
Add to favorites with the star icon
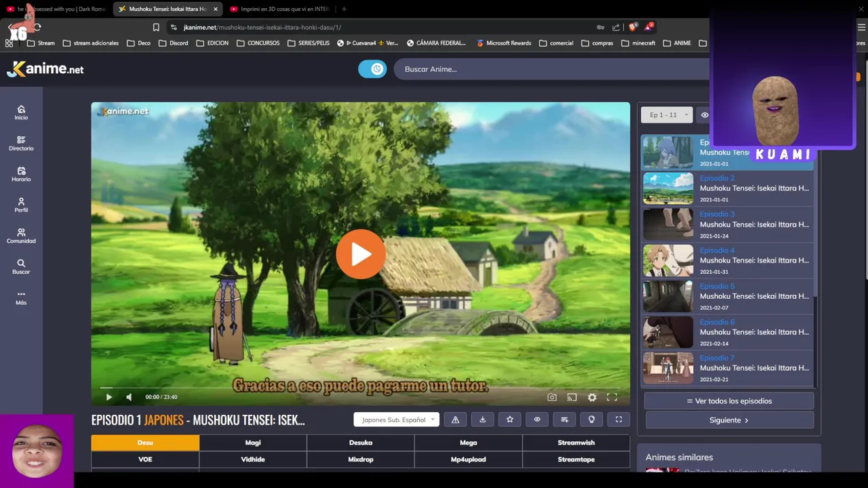[x=510, y=420]
